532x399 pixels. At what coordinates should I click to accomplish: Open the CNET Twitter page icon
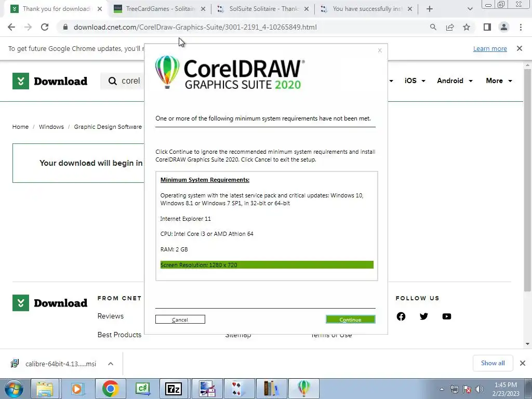tap(424, 316)
